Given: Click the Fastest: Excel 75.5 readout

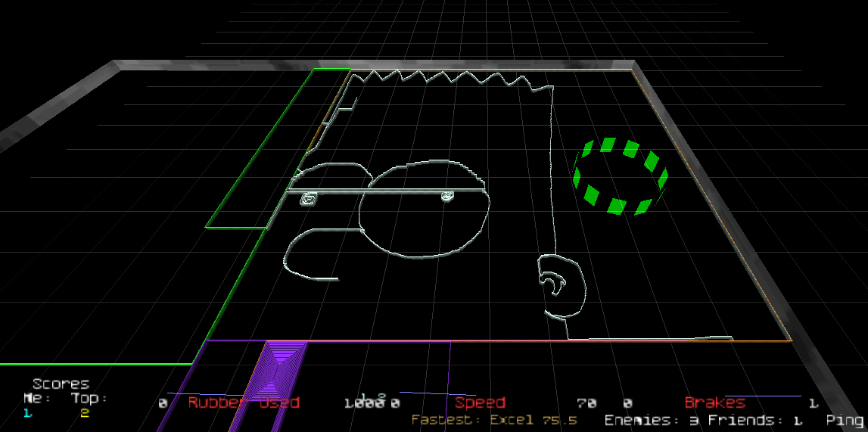Looking at the screenshot, I should pos(494,420).
